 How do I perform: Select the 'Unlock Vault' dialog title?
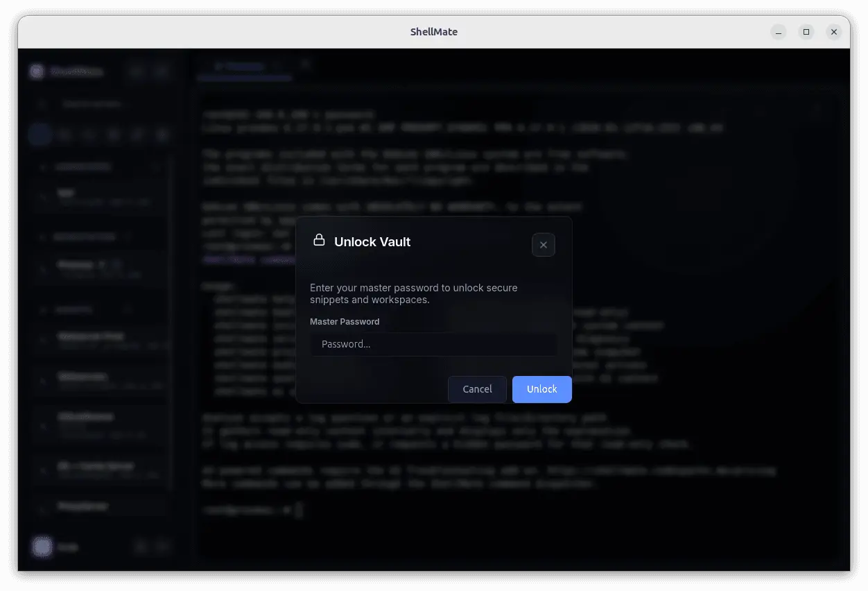click(372, 242)
